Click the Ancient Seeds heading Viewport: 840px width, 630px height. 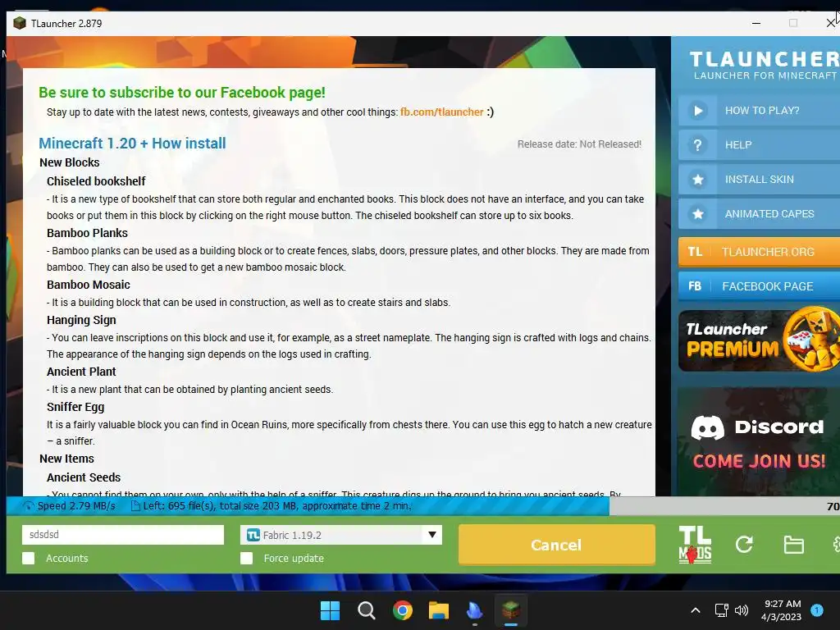point(84,477)
